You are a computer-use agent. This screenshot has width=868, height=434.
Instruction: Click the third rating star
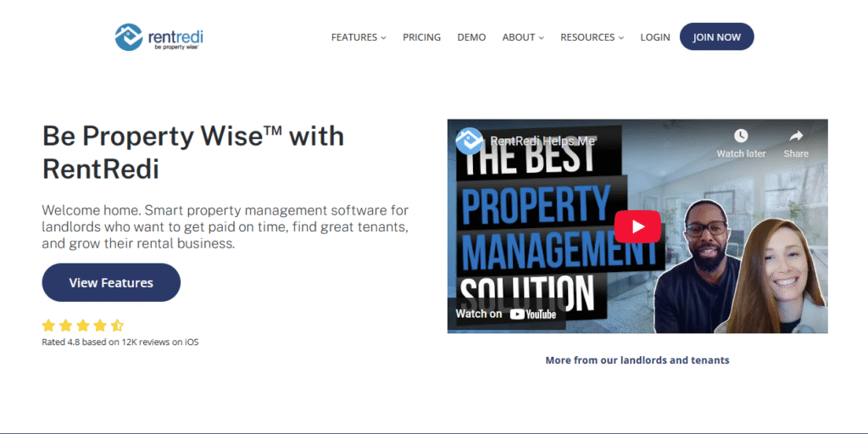83,325
